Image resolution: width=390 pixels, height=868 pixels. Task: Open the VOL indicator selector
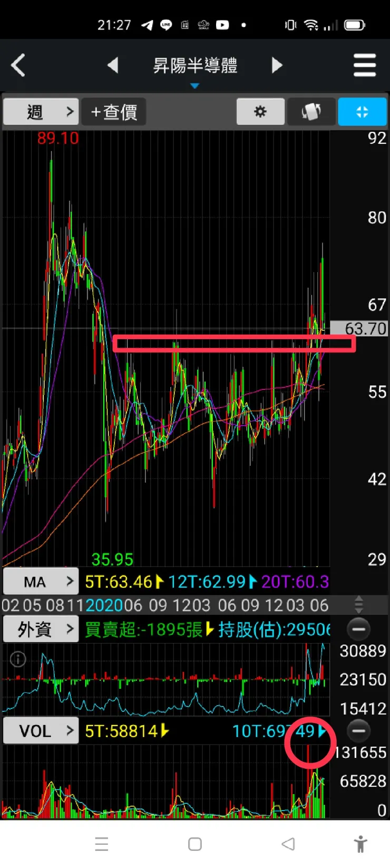(41, 731)
